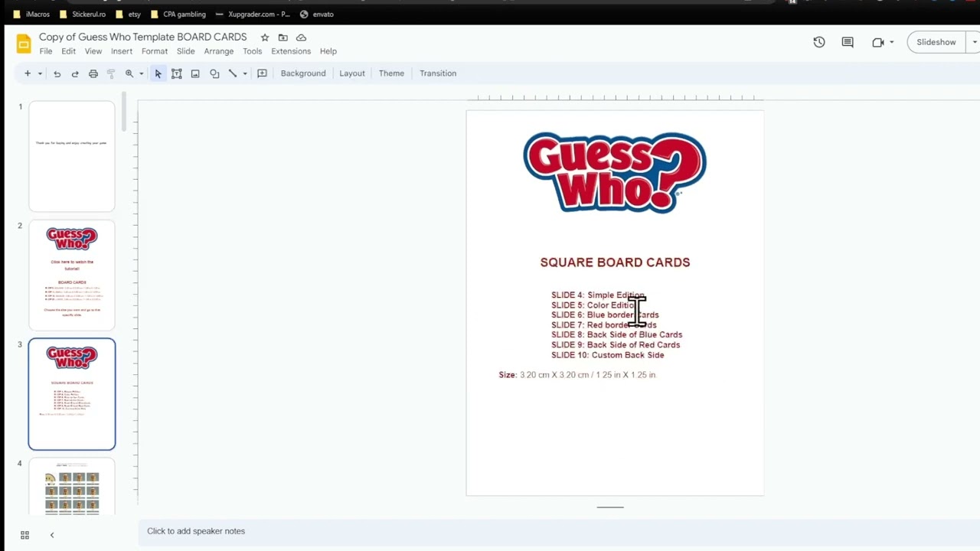Open the Extensions menu
The image size is (980, 551).
pos(291,51)
